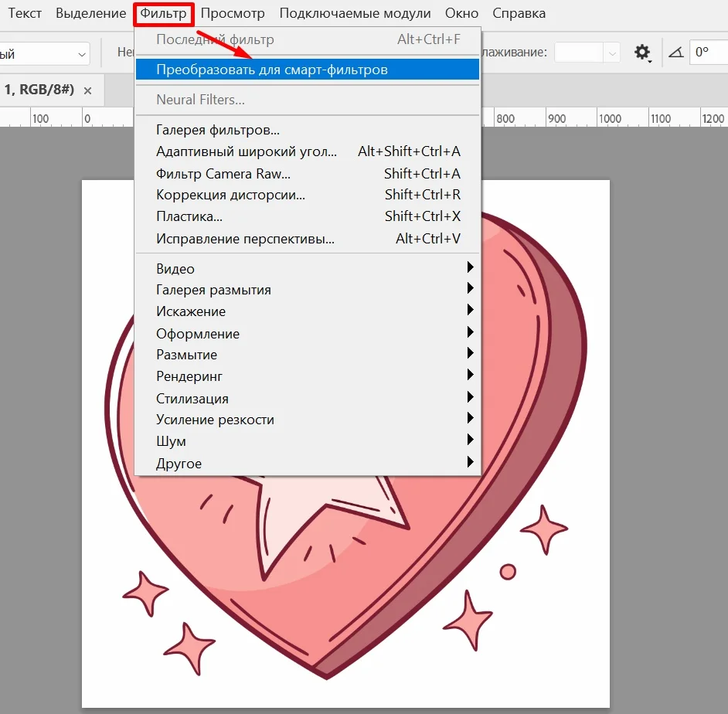Click the angle input field showing 0°
The image size is (728, 714).
[x=709, y=53]
